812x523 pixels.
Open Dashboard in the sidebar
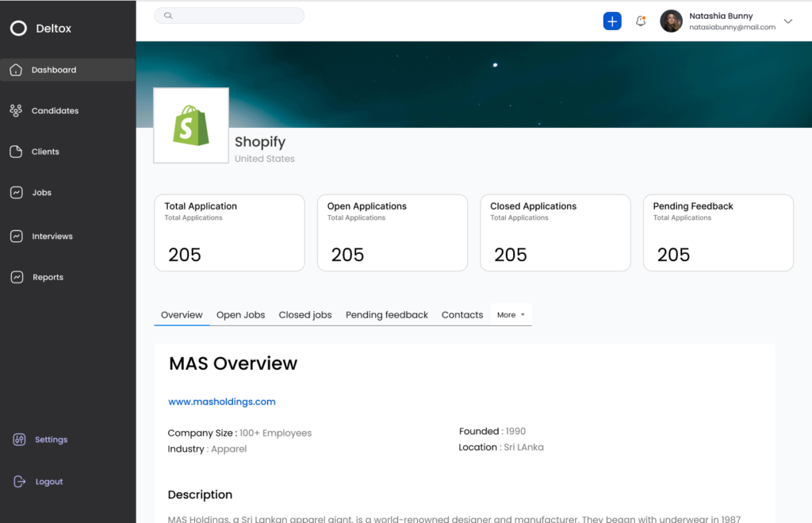tap(68, 70)
